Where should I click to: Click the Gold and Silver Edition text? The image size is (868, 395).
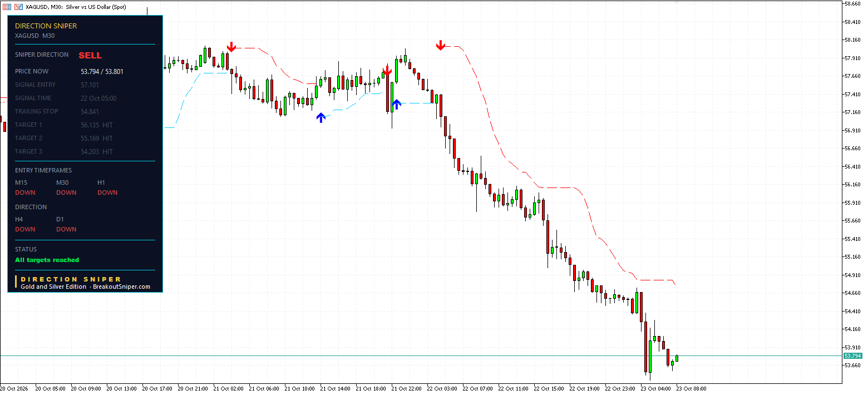tap(53, 287)
